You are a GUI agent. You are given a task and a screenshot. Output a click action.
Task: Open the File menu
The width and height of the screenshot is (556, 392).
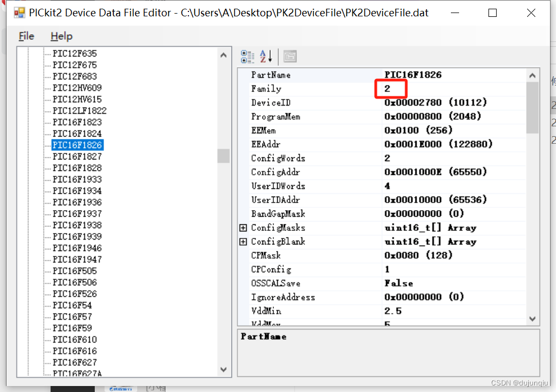point(26,36)
